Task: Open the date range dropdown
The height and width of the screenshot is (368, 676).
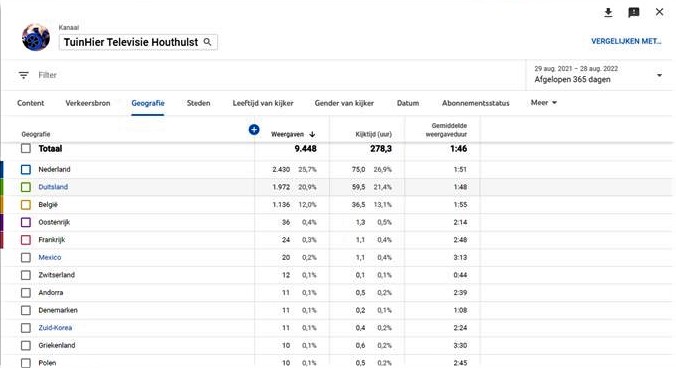Action: click(x=598, y=75)
